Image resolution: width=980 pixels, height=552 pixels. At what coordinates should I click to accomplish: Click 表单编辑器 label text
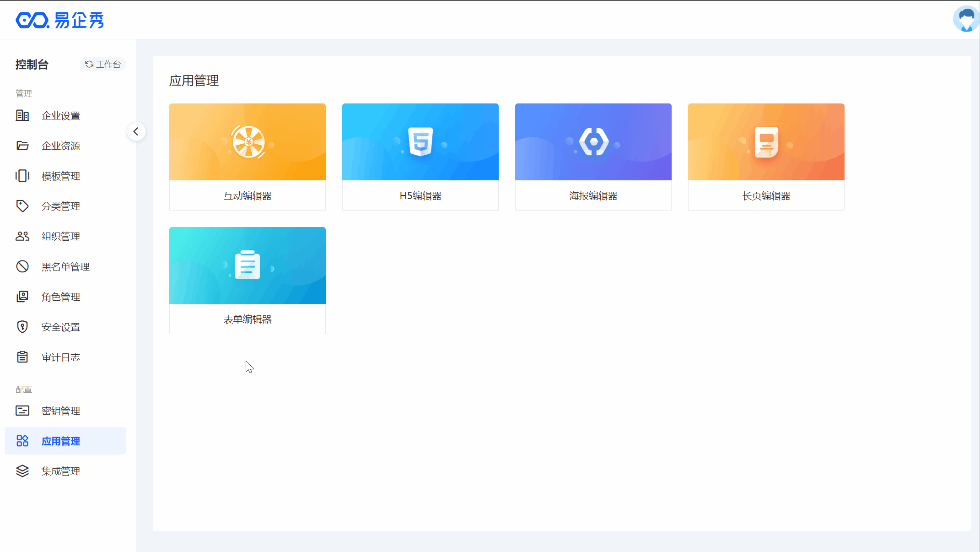point(248,319)
